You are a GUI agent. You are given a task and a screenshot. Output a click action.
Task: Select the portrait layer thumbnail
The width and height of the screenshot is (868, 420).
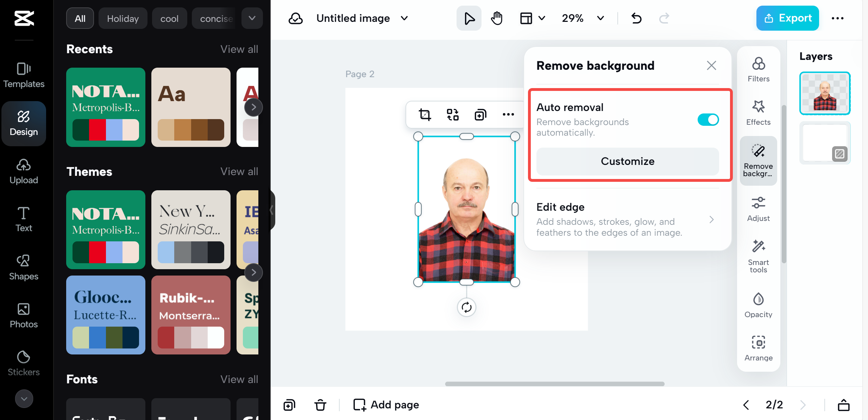click(824, 93)
